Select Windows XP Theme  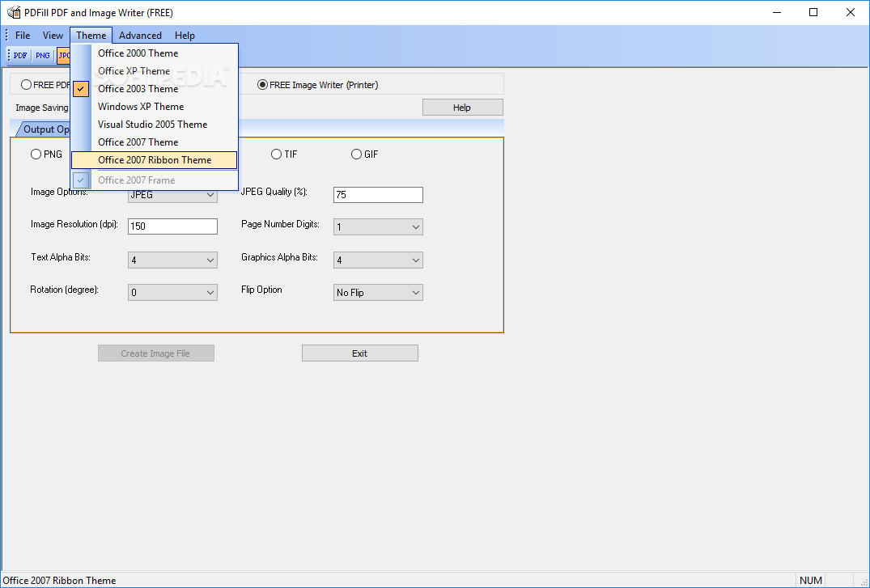(x=155, y=107)
